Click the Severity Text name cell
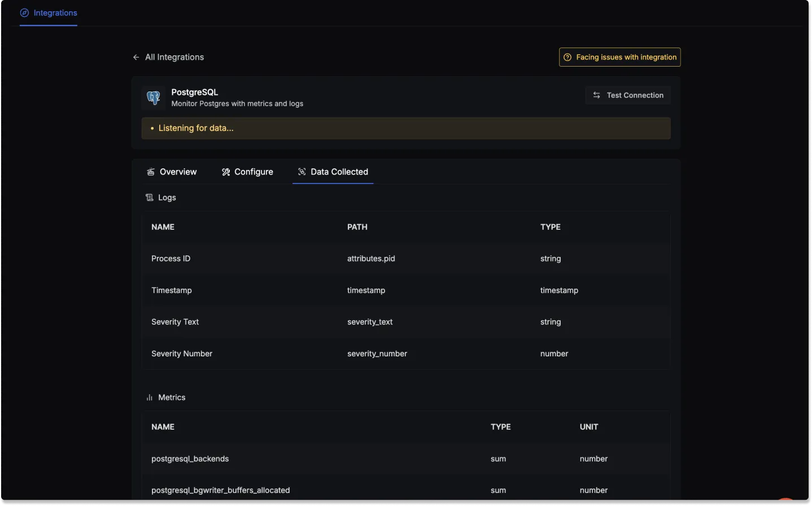 (x=175, y=322)
